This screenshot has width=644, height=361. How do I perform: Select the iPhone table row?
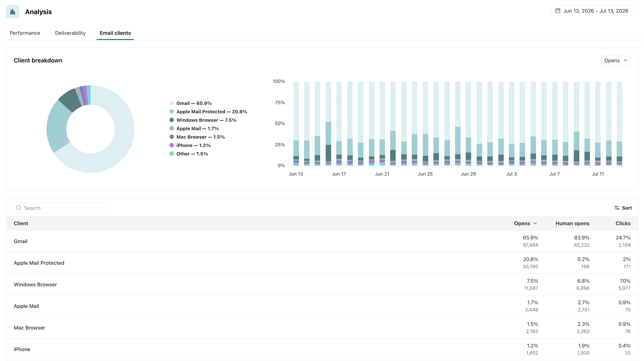(322, 349)
